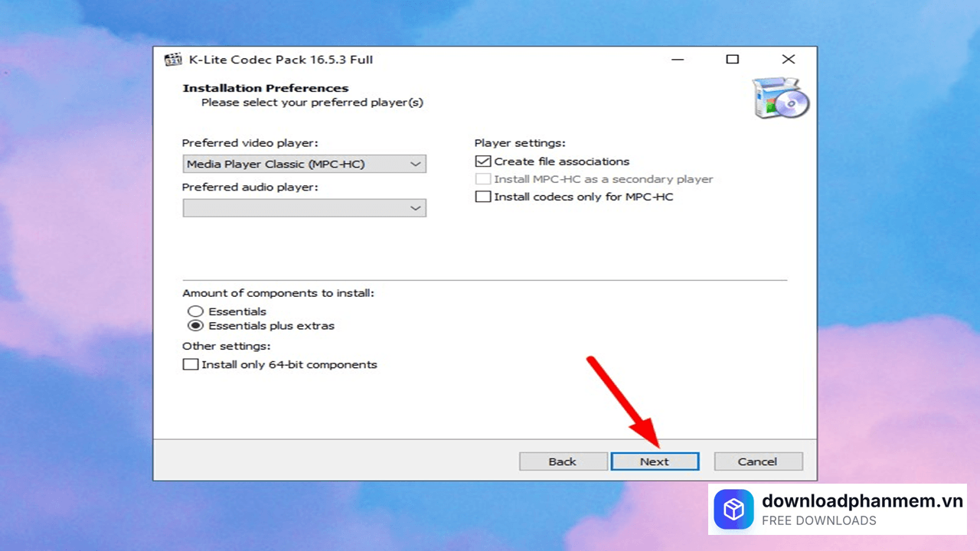Cancel the codec pack setup

757,461
